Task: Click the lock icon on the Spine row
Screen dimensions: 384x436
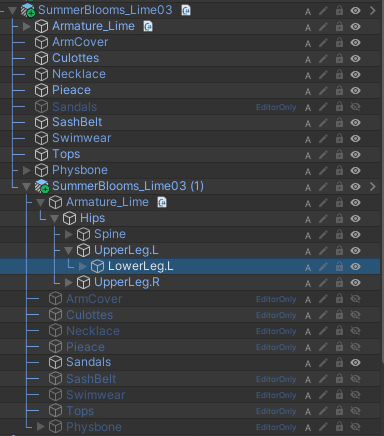Action: point(339,234)
